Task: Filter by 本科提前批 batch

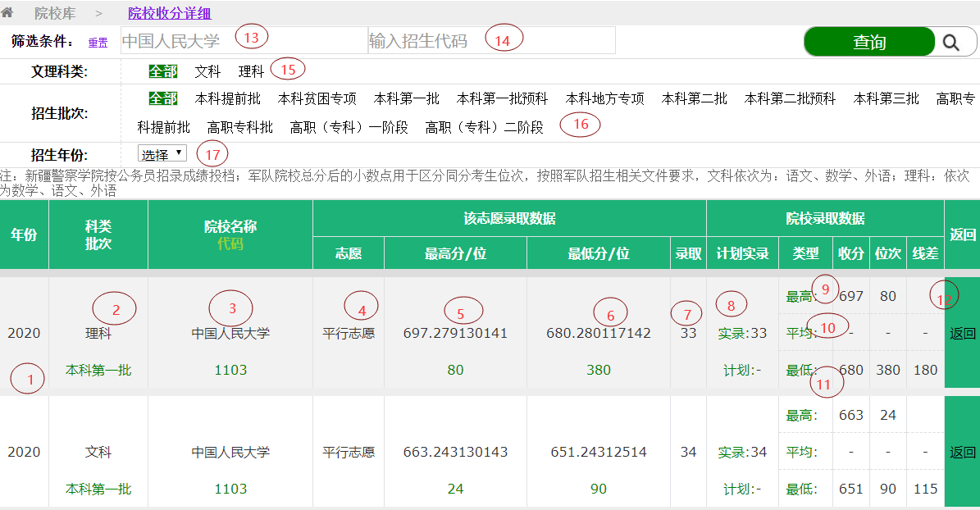Action: pos(227,99)
